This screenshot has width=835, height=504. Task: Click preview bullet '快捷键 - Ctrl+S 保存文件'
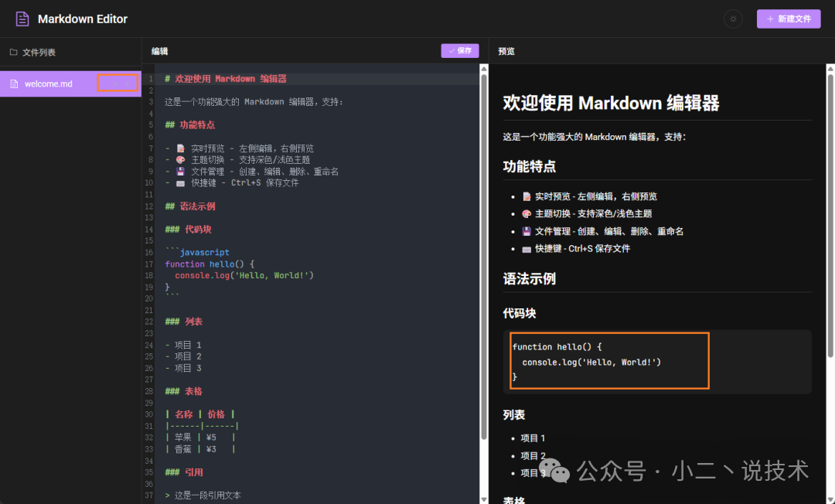(x=576, y=249)
